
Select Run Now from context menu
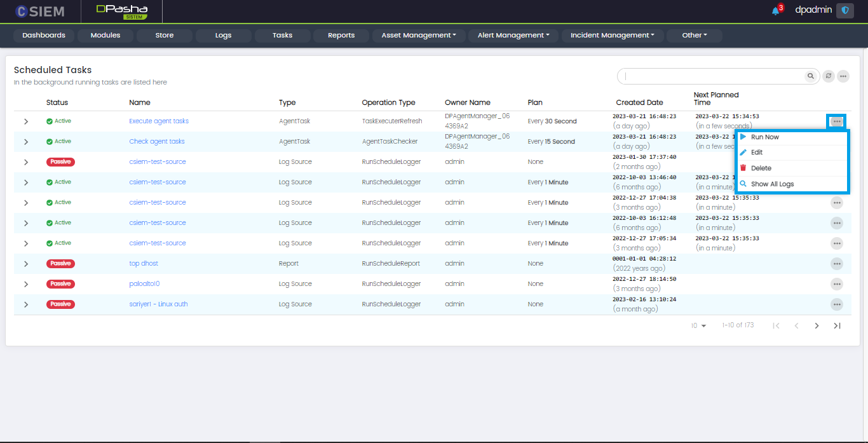[x=764, y=137]
